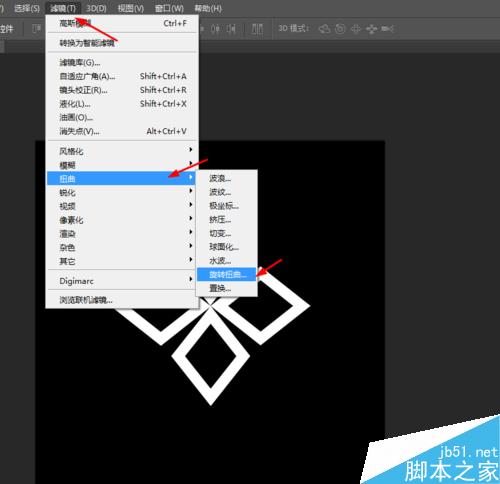Screen dimensions: 500x484
Task: Click distribute horizontal centers icon
Action: click(215, 29)
